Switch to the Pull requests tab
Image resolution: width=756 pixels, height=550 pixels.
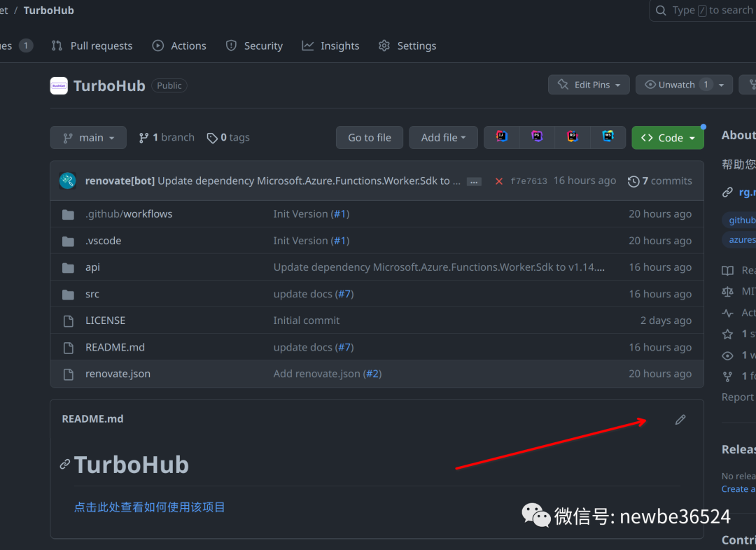click(x=92, y=45)
